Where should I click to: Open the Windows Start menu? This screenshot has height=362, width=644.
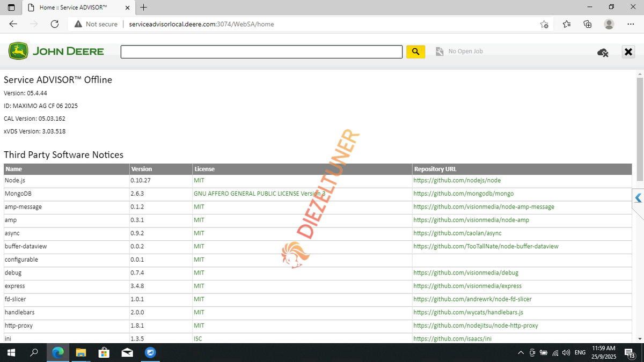(11, 352)
